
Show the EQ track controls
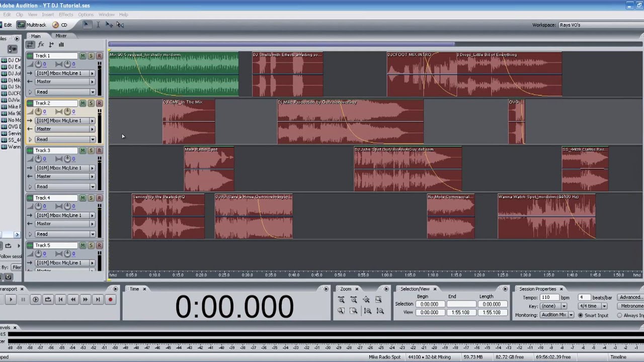click(61, 45)
